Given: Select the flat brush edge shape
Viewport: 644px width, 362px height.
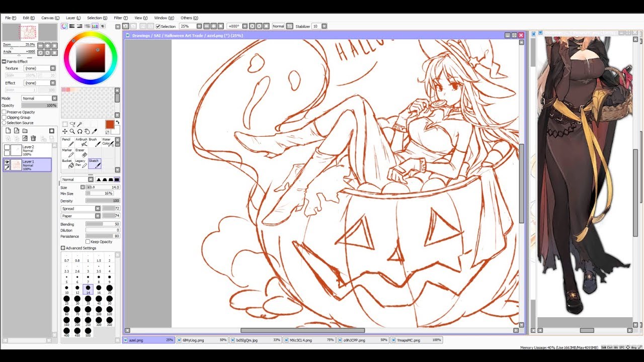Looking at the screenshot, I should click(x=117, y=179).
